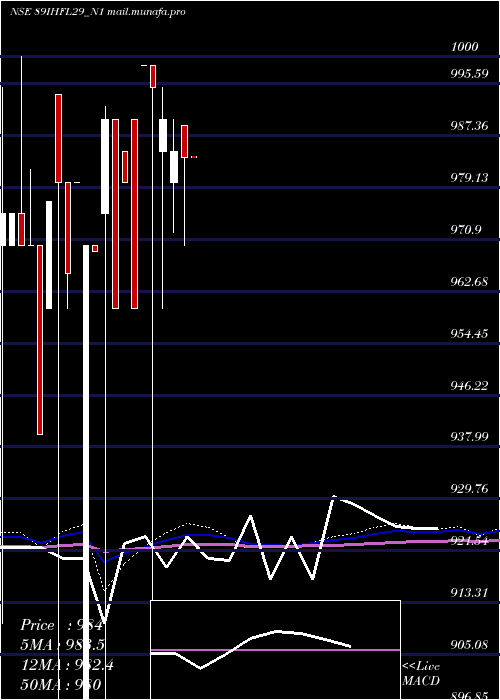Select the 979.13 price axis label
500x700 pixels.
click(x=469, y=178)
